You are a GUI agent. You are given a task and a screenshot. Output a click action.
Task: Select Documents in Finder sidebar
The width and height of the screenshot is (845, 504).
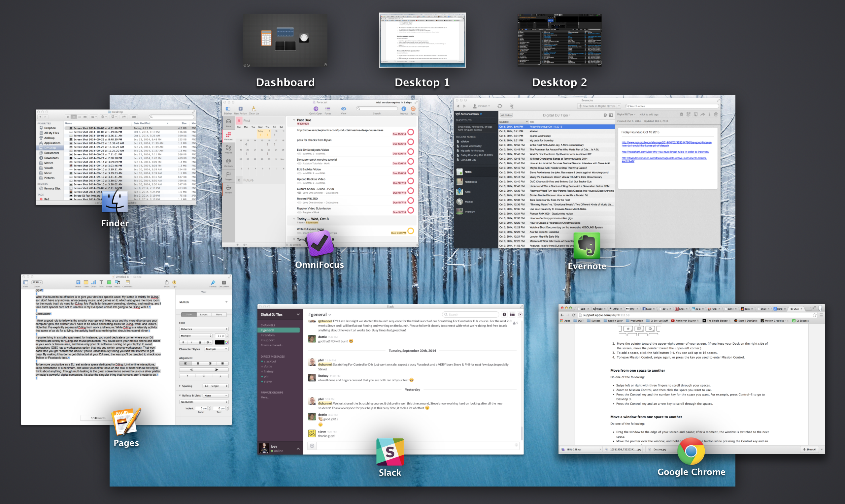click(x=51, y=153)
